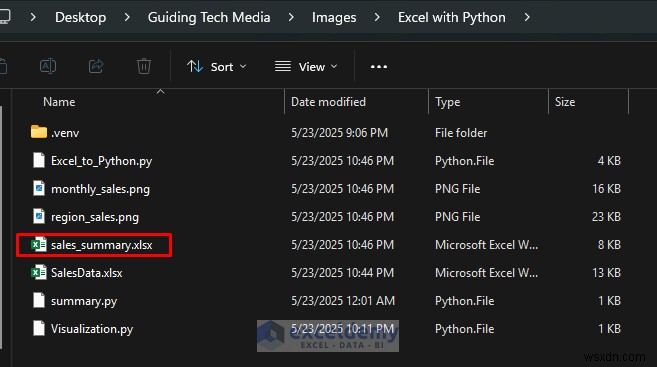The width and height of the screenshot is (657, 367).
Task: Expand chevron after Excel with Python
Action: click(527, 17)
